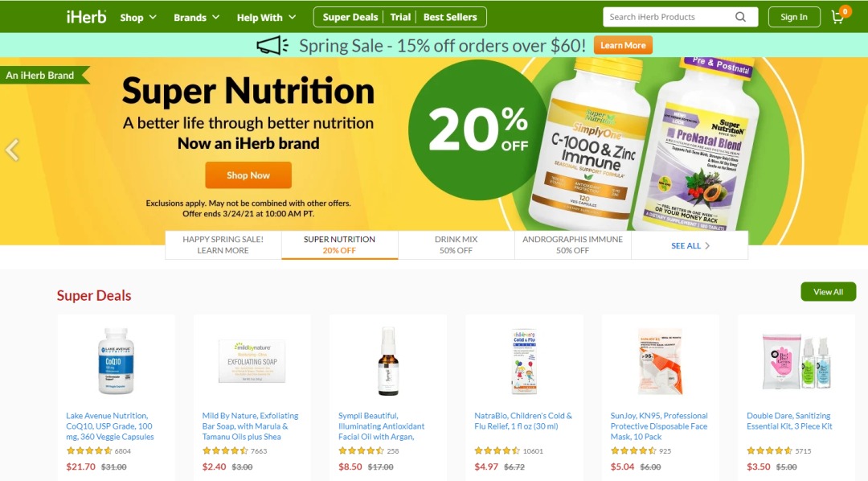
Task: Open Super Deals View All button
Action: pos(828,292)
